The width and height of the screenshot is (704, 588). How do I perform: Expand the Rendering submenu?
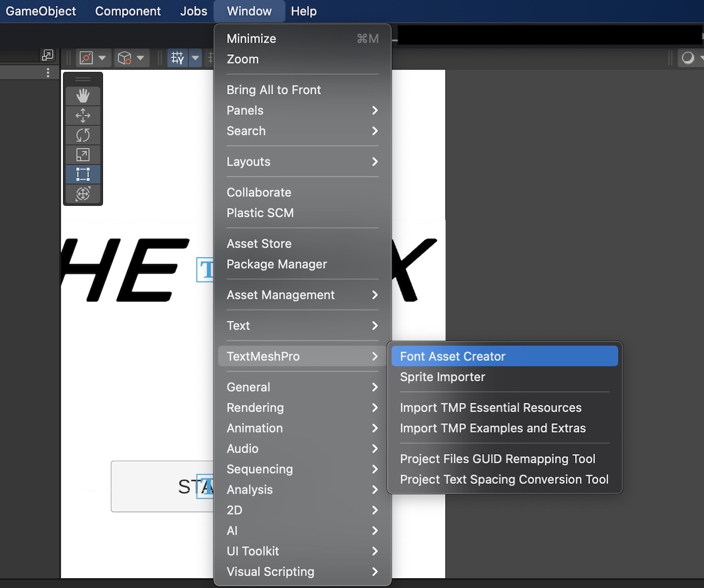302,408
